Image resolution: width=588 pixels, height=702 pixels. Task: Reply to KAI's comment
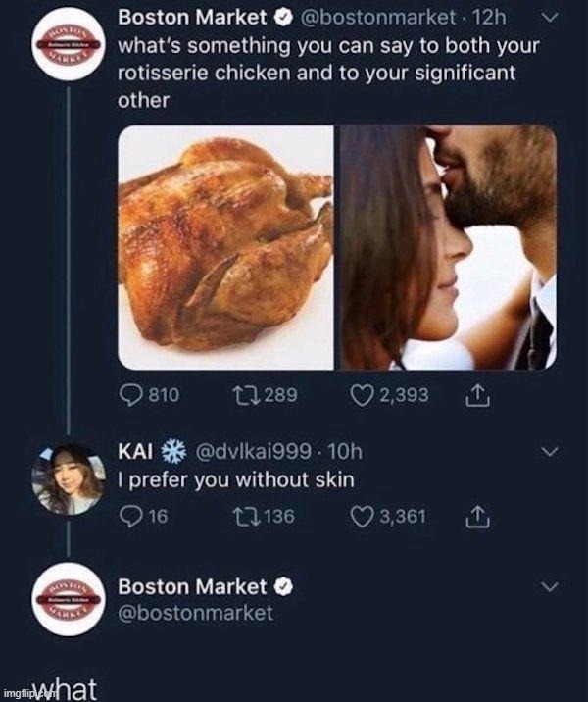(x=127, y=516)
